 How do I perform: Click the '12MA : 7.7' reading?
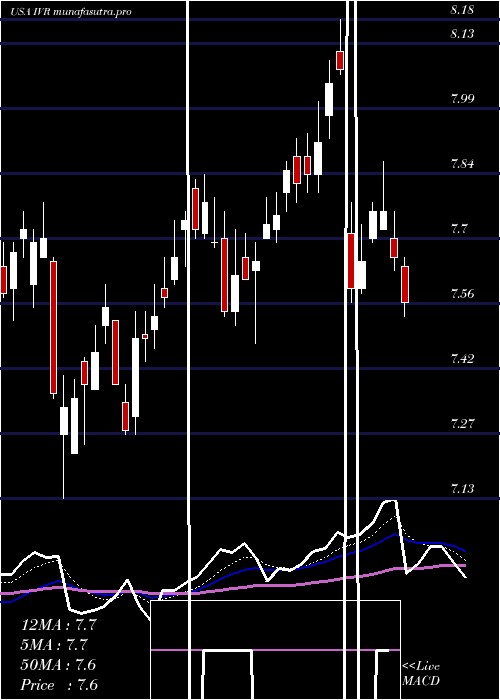[x=59, y=625]
